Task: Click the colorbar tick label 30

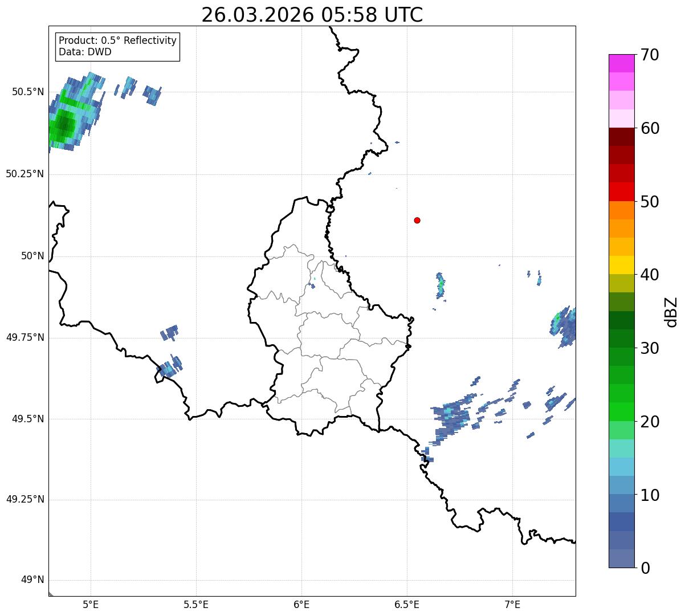Action: click(x=650, y=348)
